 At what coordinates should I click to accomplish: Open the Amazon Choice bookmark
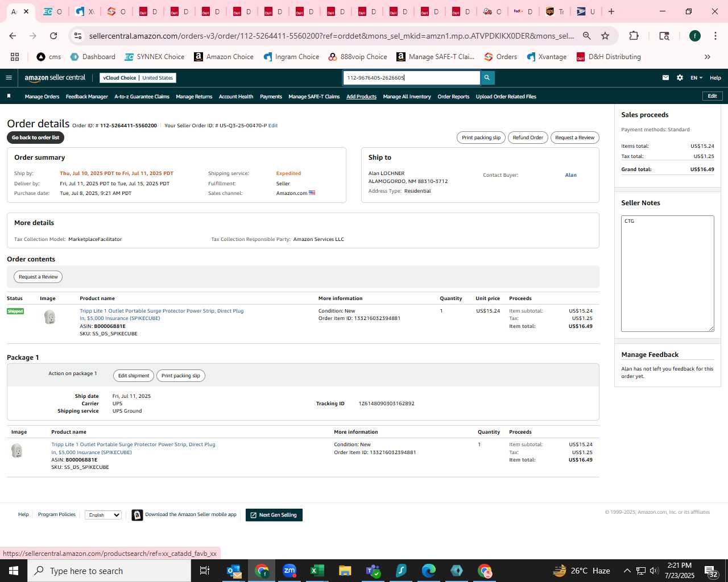coord(224,57)
